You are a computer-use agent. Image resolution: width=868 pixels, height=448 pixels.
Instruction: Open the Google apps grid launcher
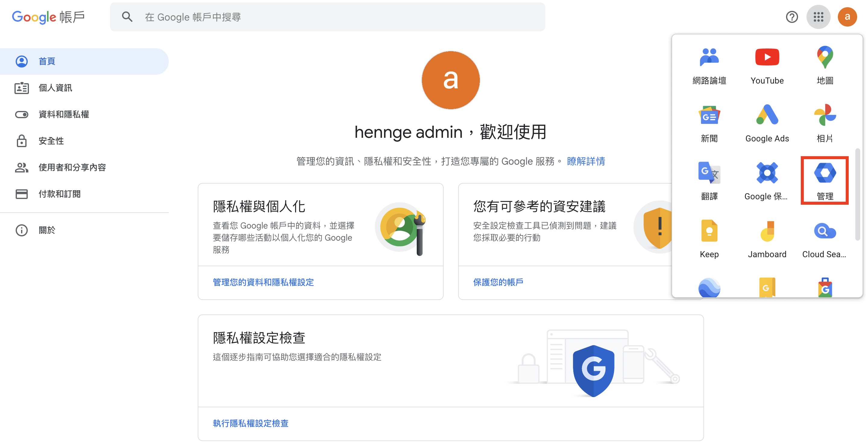pos(818,17)
